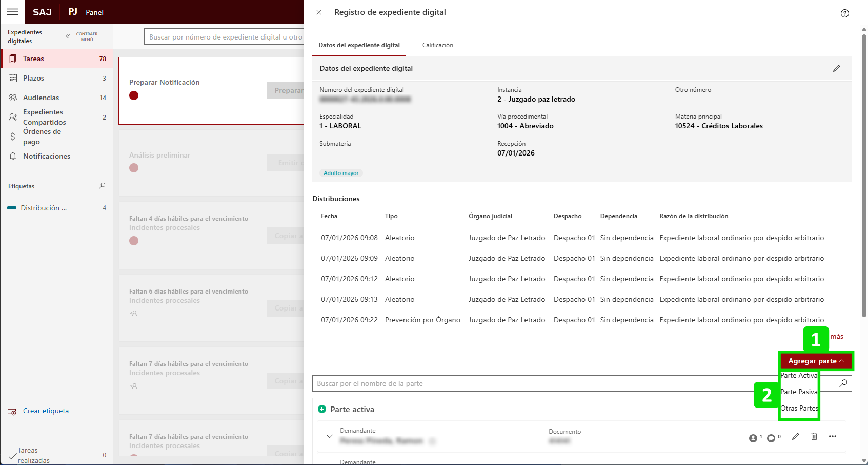Click the 'más' link under Distribuciones
This screenshot has width=868, height=465.
[837, 336]
